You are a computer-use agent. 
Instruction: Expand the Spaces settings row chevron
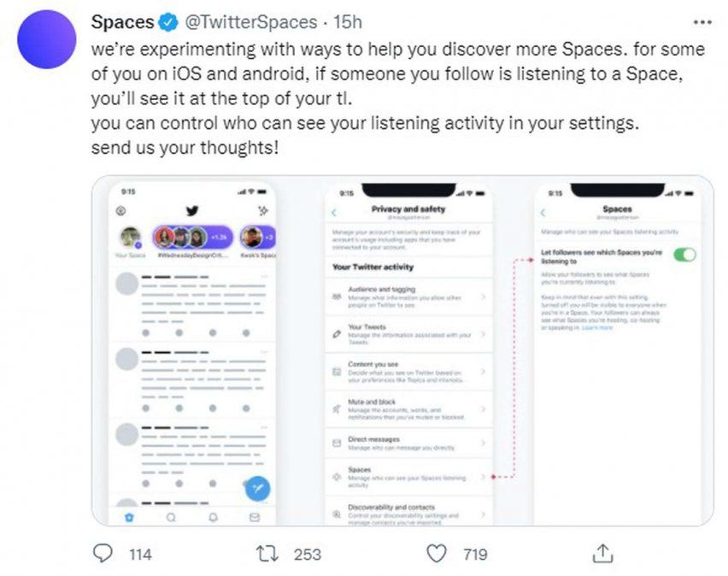482,474
